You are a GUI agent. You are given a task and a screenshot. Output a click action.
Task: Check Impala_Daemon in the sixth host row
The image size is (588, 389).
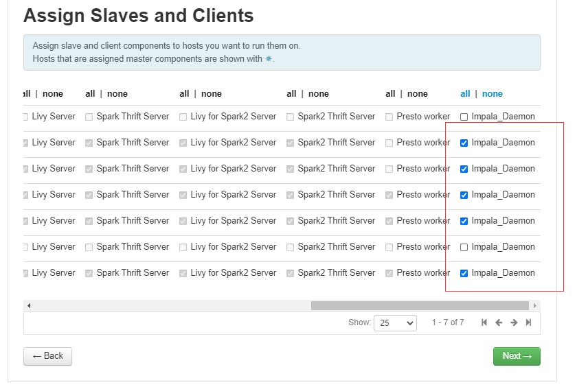point(464,247)
